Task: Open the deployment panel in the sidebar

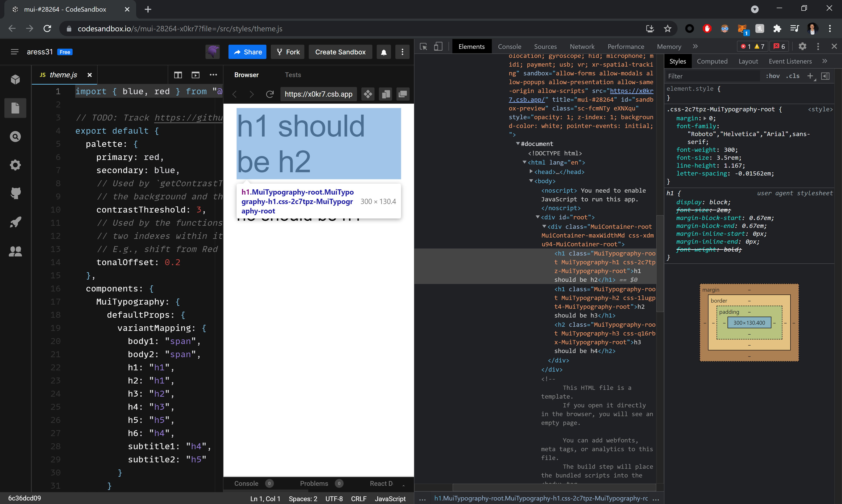Action: coord(15,222)
